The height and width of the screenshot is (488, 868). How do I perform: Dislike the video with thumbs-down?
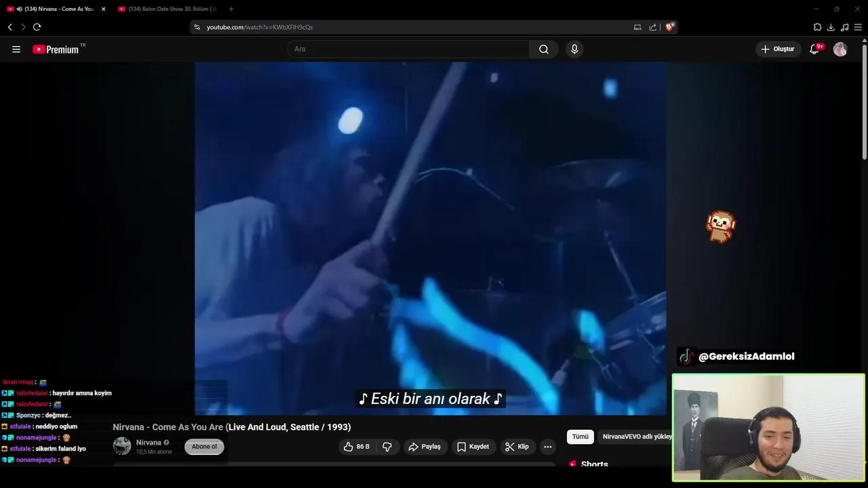387,447
